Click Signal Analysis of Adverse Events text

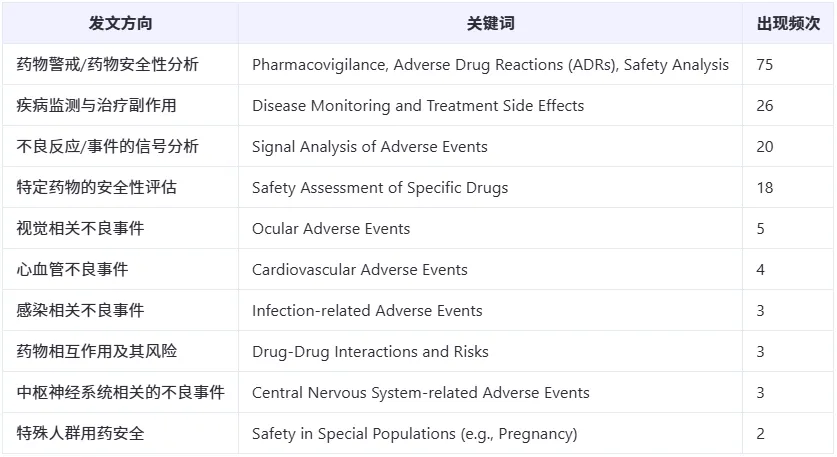tap(369, 147)
